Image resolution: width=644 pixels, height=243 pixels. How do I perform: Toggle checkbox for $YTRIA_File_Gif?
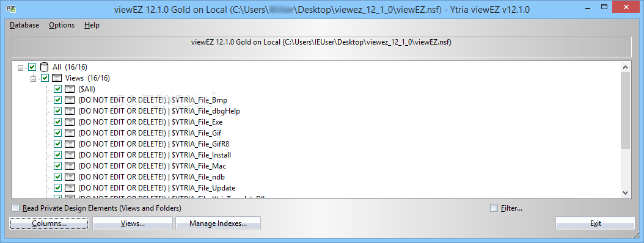click(57, 133)
